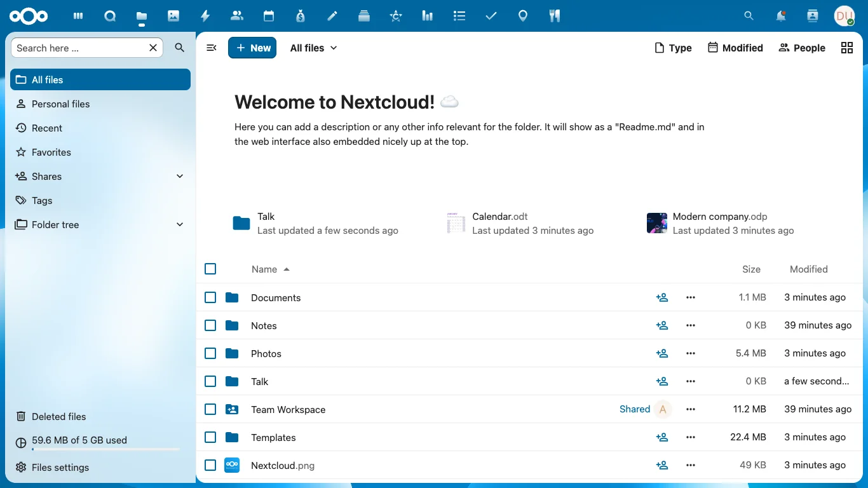868x488 pixels.
Task: Open the contacts menu icon beside the avatar
Action: (x=813, y=16)
